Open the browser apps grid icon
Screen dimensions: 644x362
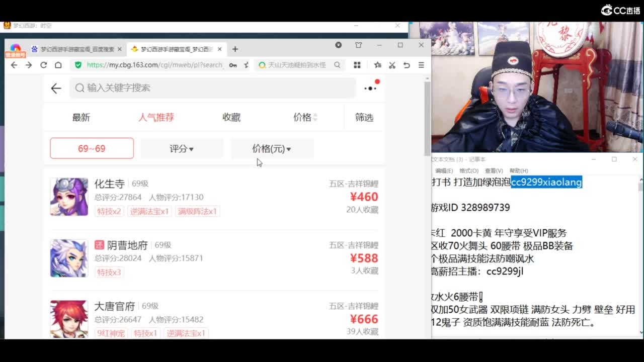pyautogui.click(x=357, y=65)
